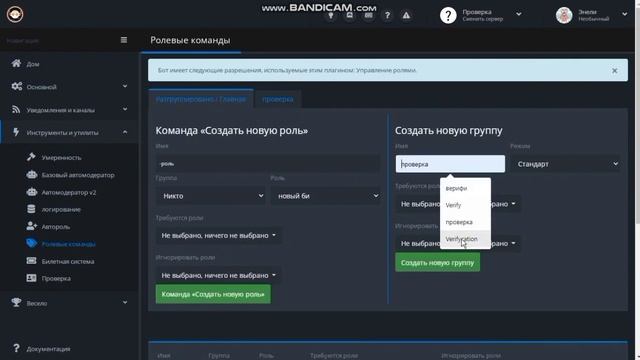Open the user account dropdown arrow
640x360 pixels.
click(x=624, y=14)
